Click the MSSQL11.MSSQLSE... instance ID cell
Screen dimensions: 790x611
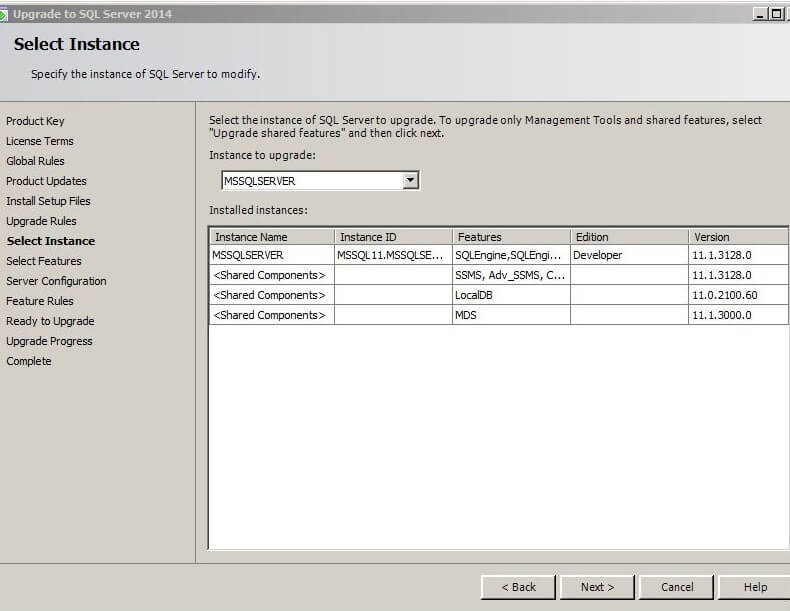(x=393, y=255)
